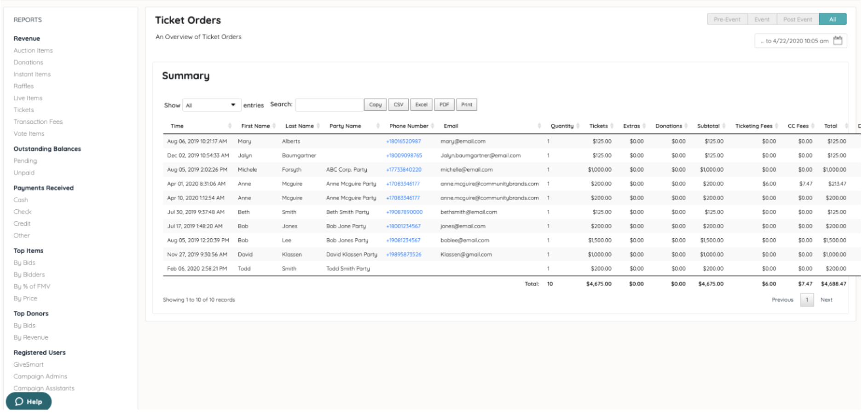Viewport: 868px width, 414px height.
Task: Open the date range calendar icon
Action: [x=838, y=41]
